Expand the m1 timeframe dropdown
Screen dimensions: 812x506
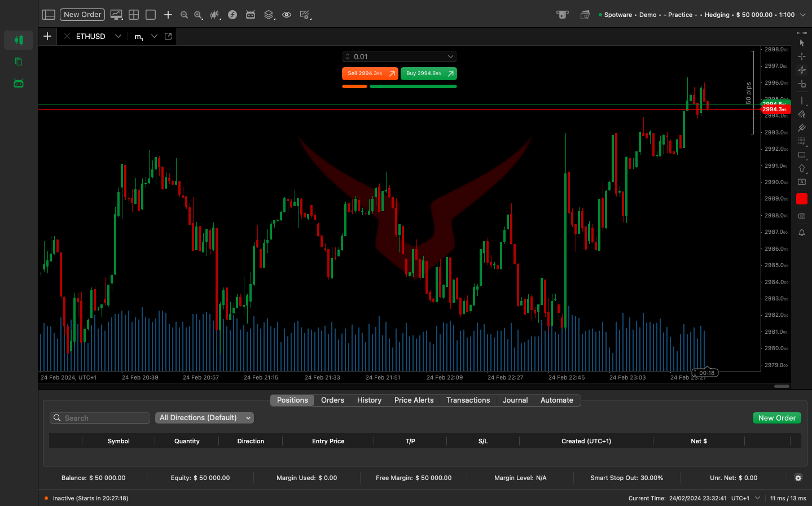point(154,36)
